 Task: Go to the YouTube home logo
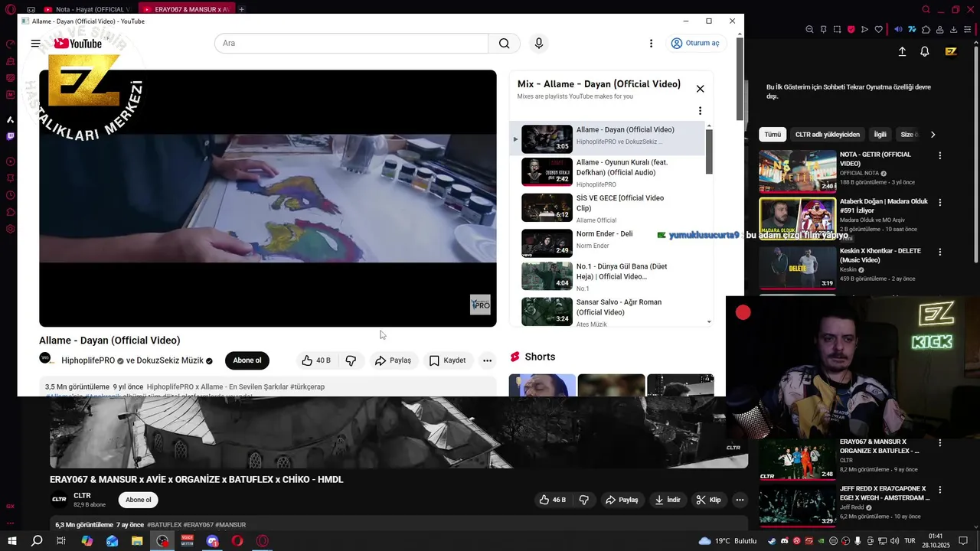[x=78, y=44]
